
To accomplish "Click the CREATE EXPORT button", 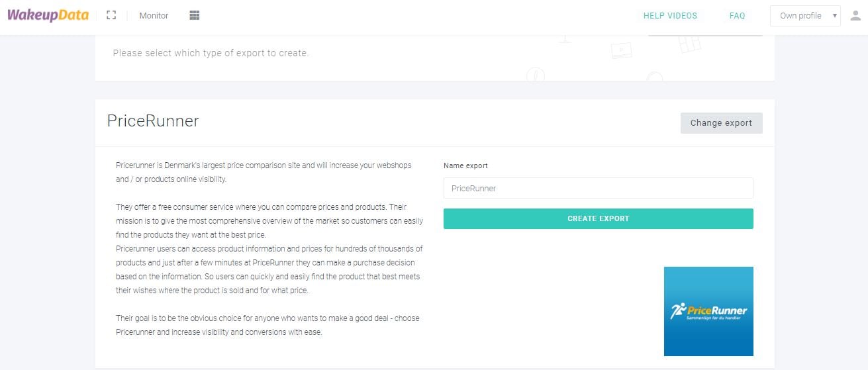I will click(x=599, y=218).
